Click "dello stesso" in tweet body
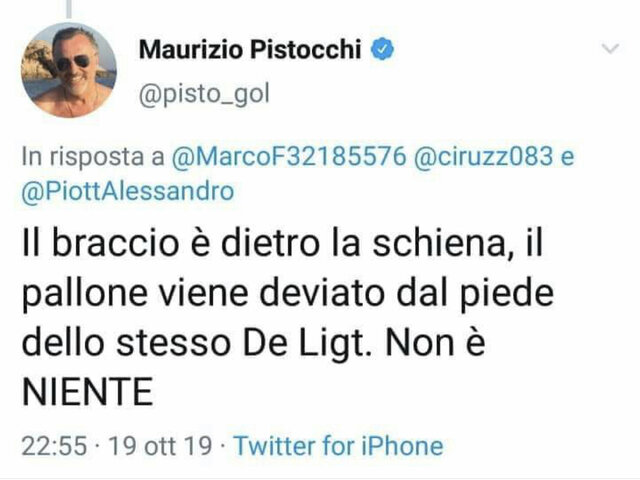 click(x=126, y=342)
